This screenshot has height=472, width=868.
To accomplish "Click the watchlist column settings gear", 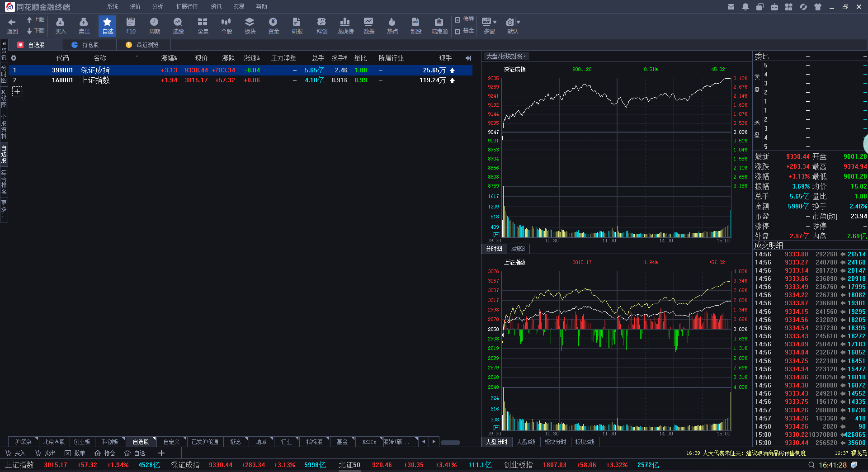I will tap(14, 58).
